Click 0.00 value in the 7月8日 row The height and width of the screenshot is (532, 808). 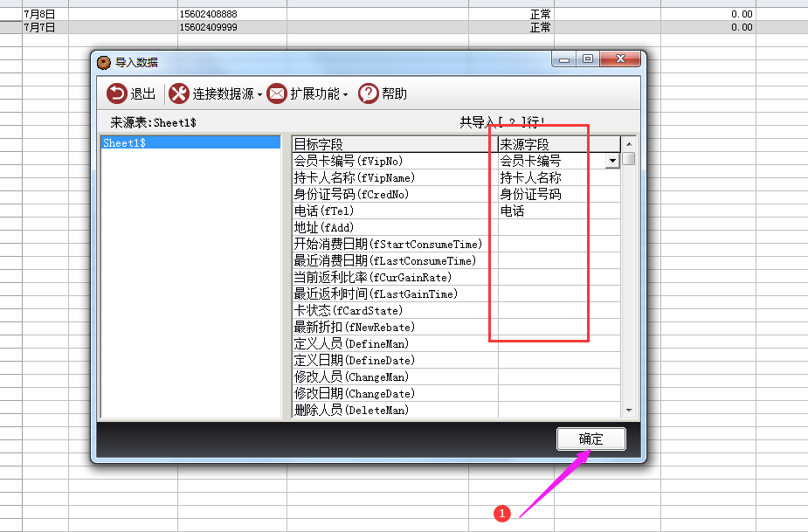[742, 14]
